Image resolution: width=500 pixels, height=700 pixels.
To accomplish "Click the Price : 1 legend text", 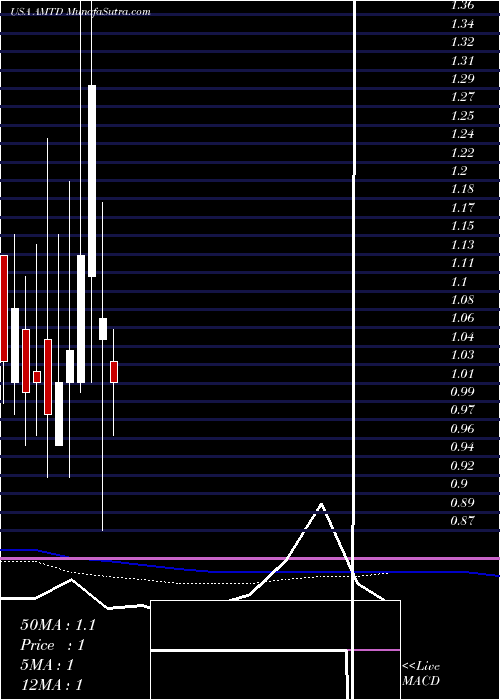I will click(x=52, y=645).
